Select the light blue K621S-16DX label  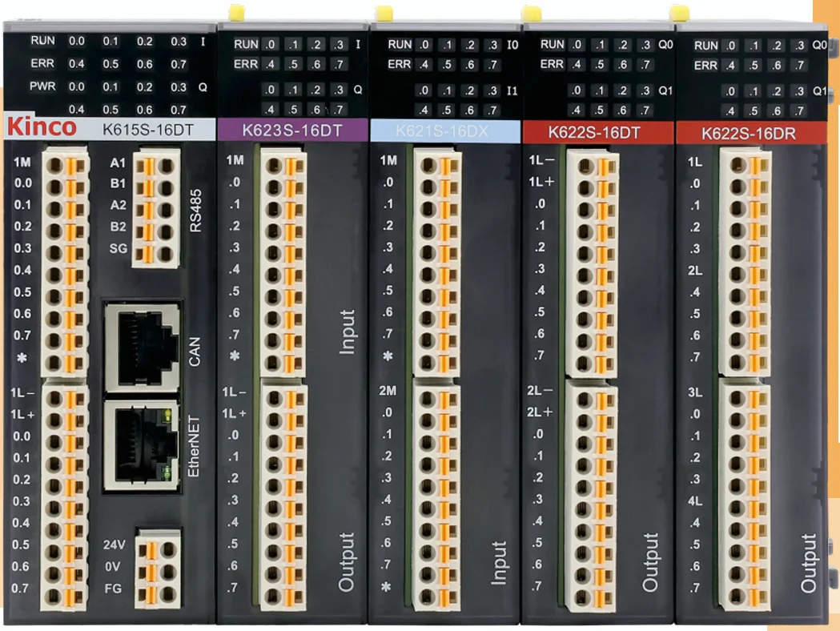pyautogui.click(x=442, y=131)
